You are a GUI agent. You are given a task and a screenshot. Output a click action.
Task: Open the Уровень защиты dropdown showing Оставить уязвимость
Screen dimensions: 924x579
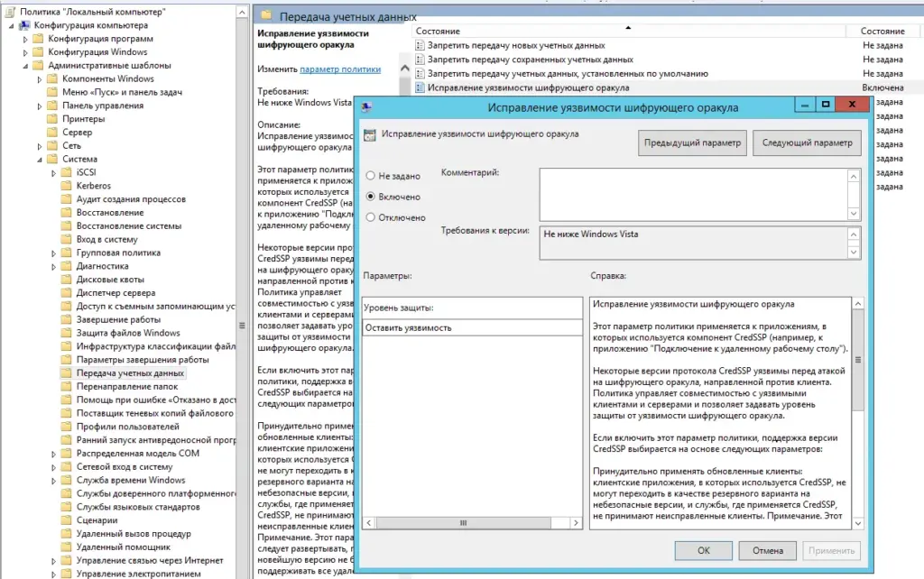pos(472,327)
